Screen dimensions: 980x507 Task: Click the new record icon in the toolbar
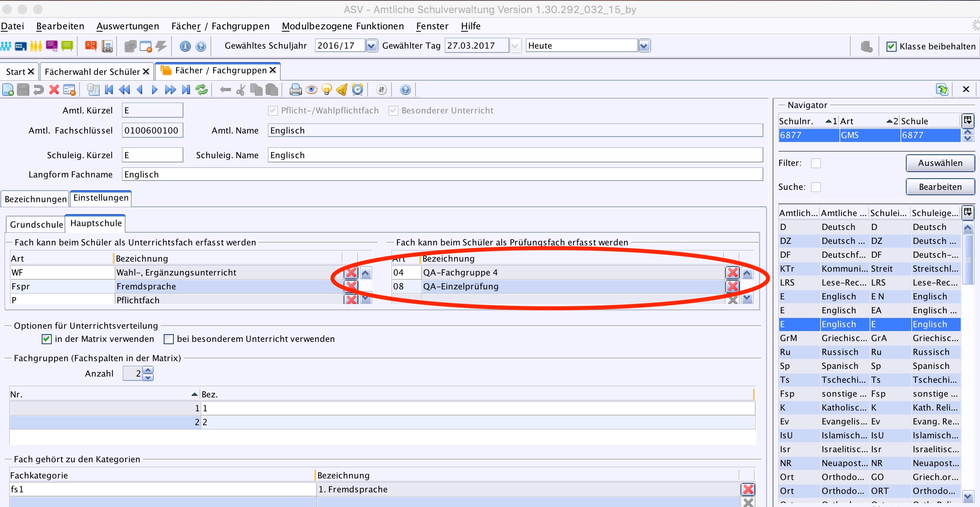pyautogui.click(x=8, y=90)
